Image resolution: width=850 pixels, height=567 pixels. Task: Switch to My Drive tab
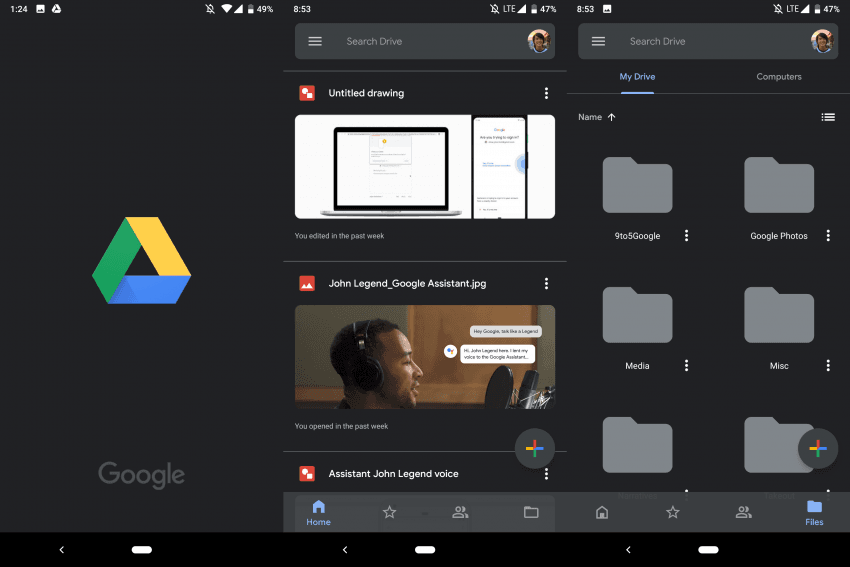click(x=637, y=77)
